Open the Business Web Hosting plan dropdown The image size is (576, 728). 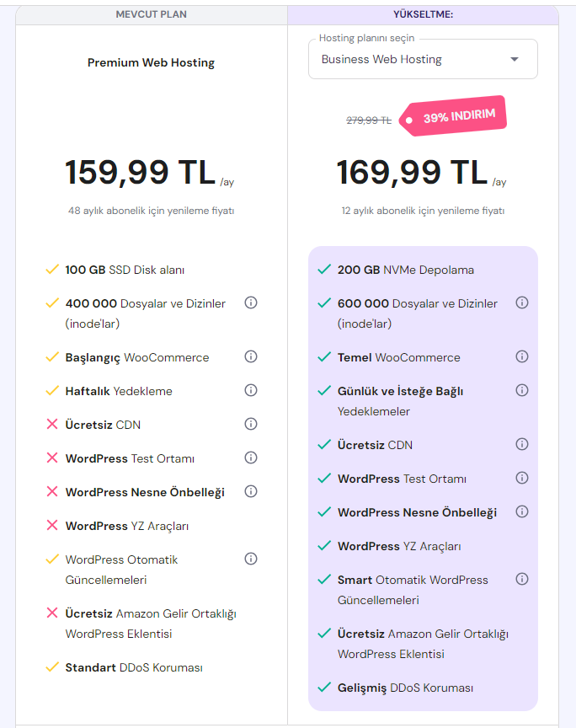(423, 60)
